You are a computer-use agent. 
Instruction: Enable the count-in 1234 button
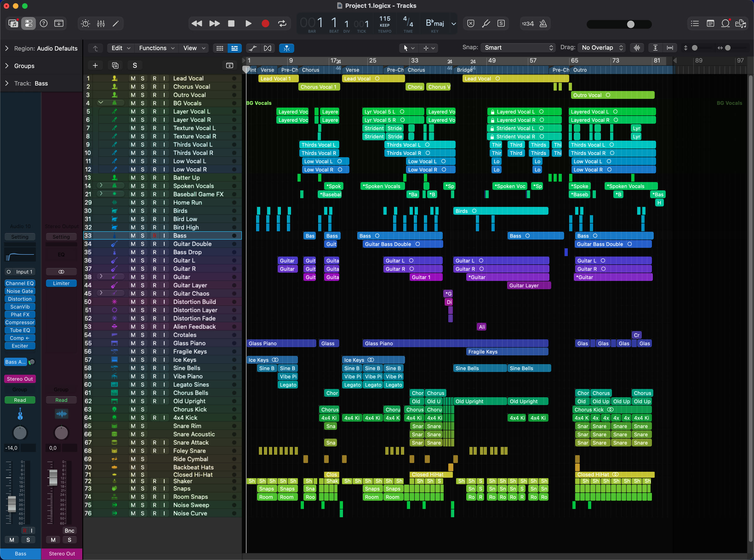tap(527, 23)
